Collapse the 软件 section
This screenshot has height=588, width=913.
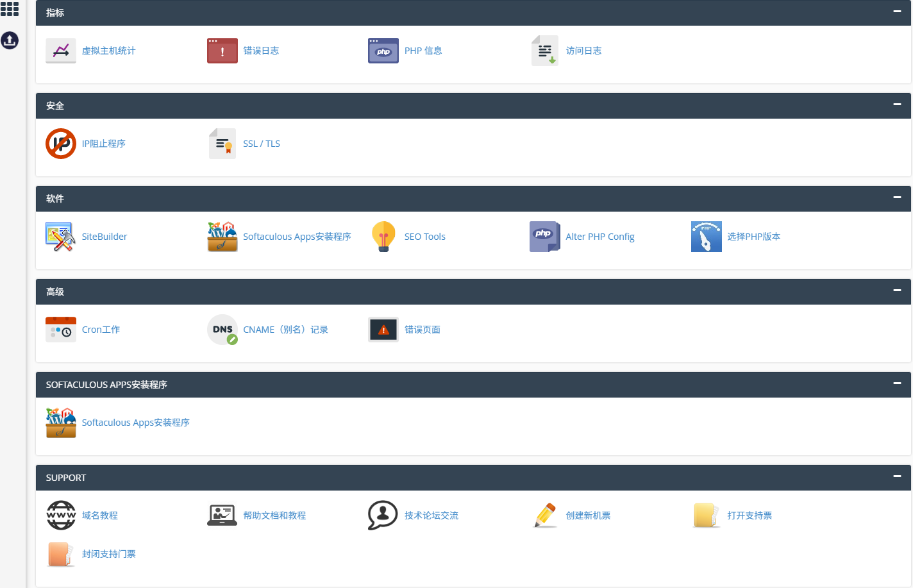pyautogui.click(x=897, y=197)
